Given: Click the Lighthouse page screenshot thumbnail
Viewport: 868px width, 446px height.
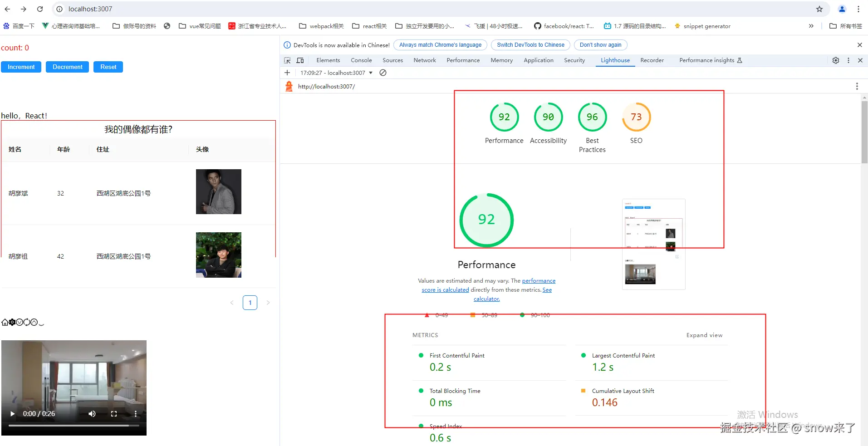Looking at the screenshot, I should (654, 244).
